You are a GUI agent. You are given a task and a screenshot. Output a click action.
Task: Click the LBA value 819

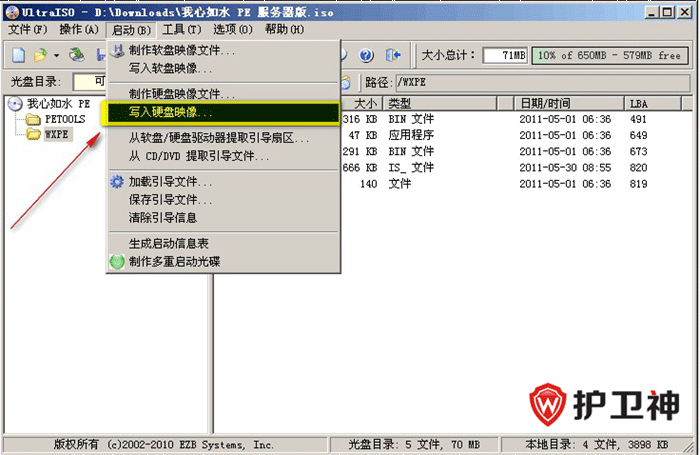pos(638,184)
